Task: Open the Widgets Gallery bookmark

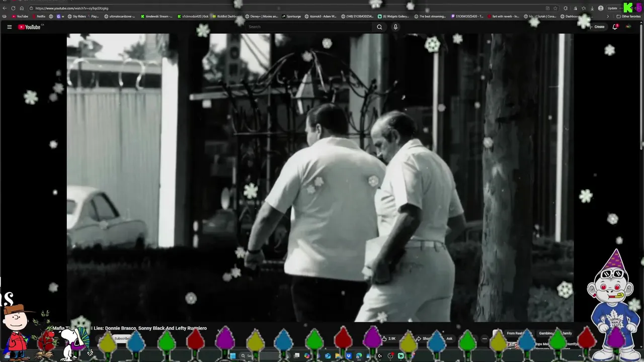Action: tap(393, 16)
